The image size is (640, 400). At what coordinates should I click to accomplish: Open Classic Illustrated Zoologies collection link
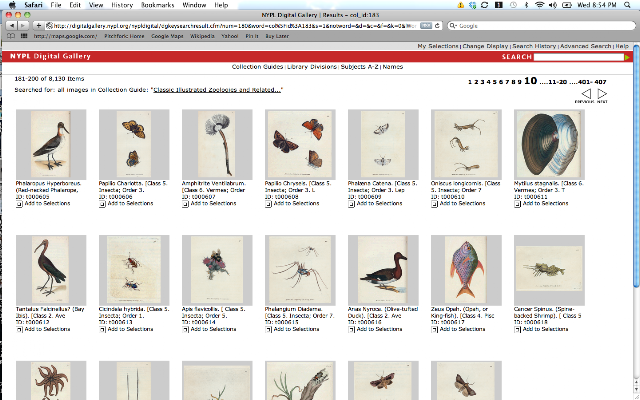point(217,90)
